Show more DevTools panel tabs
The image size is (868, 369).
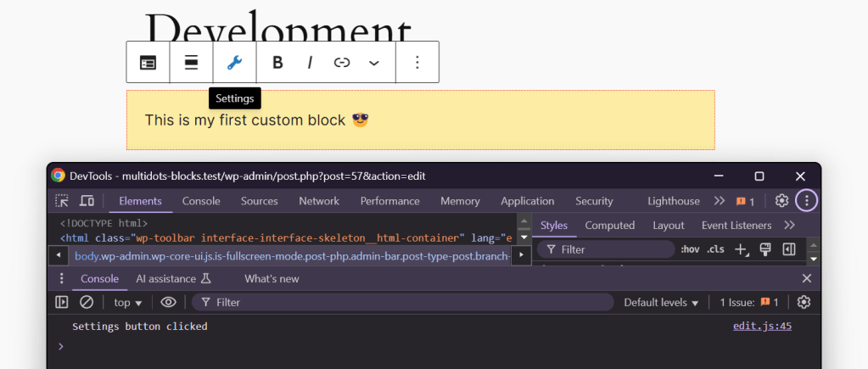point(719,201)
